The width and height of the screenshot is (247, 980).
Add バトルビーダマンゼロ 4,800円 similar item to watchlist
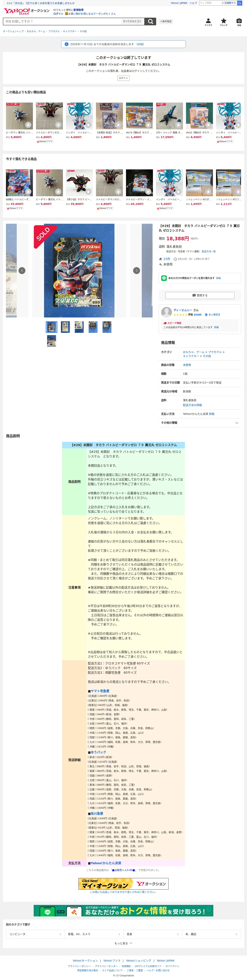tap(58, 125)
